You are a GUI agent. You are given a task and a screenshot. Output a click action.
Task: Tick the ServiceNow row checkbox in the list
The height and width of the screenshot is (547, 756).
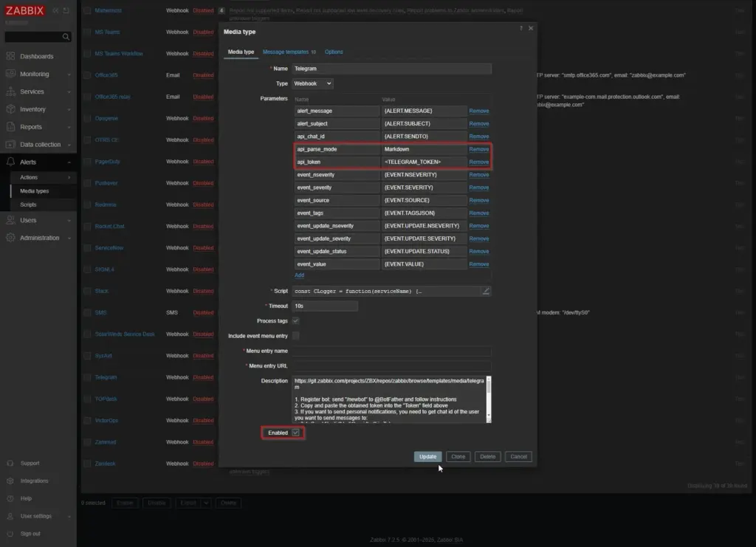coord(87,248)
